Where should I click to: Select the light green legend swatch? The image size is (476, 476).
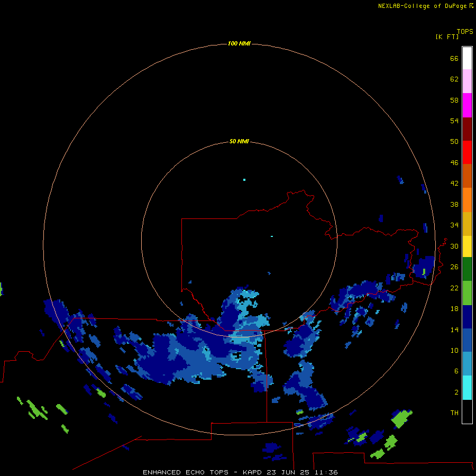point(467,293)
